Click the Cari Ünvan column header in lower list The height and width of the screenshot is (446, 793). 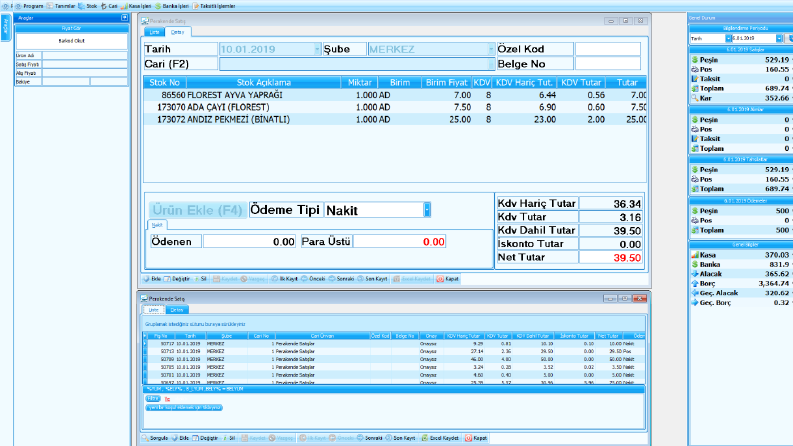point(322,336)
